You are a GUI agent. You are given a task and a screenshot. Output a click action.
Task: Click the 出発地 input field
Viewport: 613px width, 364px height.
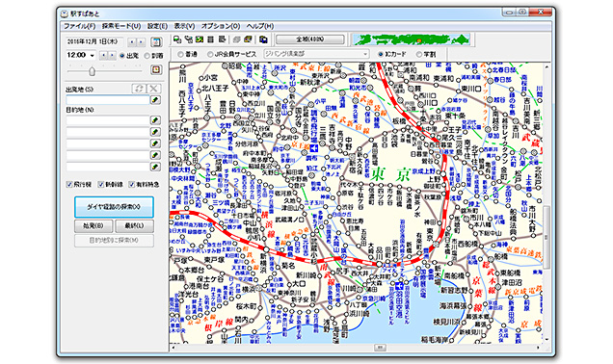coord(108,100)
